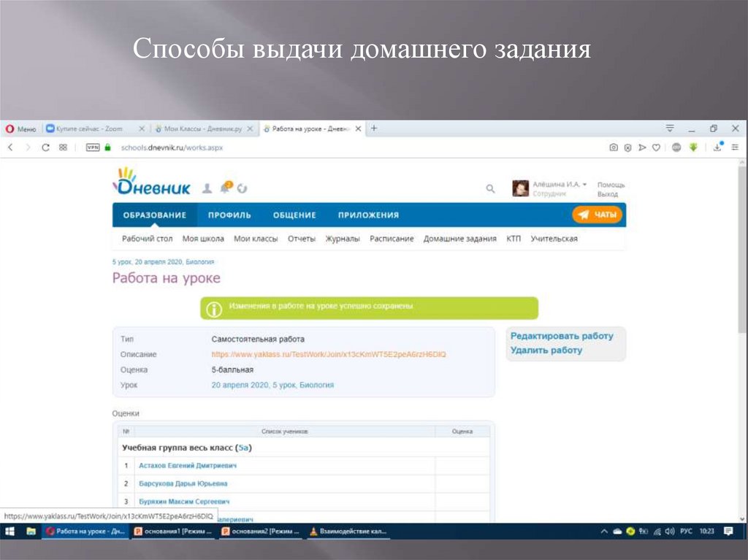Go back with the browser back arrow

pos(10,147)
